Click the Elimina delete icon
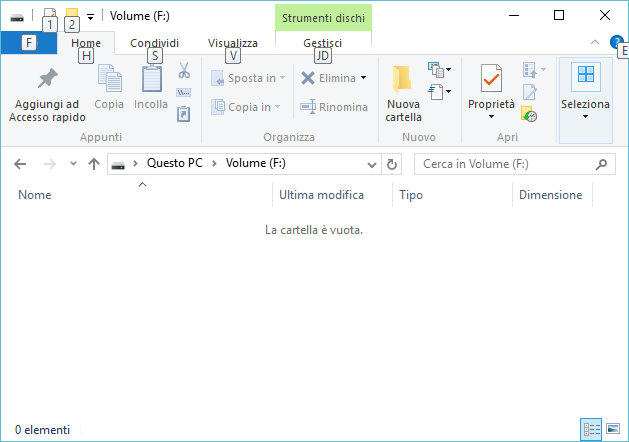The image size is (629, 442). [x=308, y=78]
